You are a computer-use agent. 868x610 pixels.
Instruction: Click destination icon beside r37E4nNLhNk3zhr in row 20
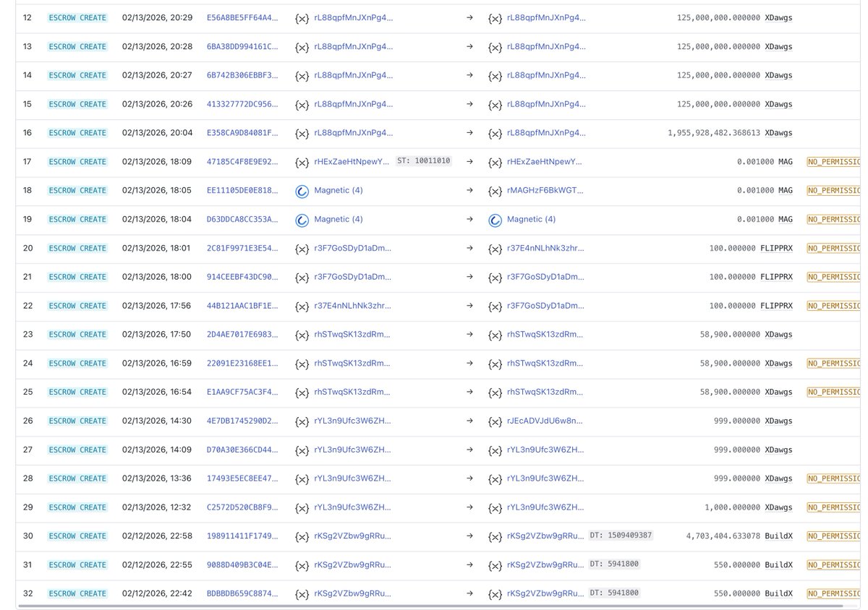coord(495,249)
